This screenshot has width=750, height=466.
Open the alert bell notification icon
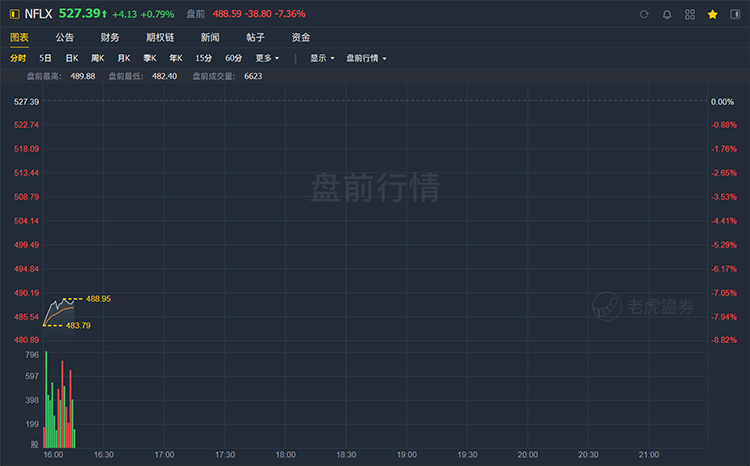click(667, 14)
